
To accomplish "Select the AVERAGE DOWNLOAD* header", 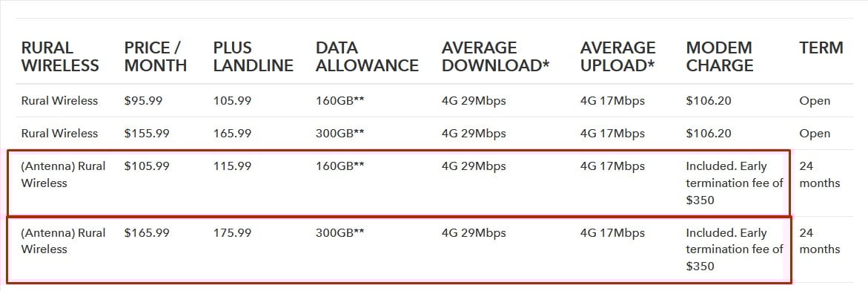I will coord(495,56).
